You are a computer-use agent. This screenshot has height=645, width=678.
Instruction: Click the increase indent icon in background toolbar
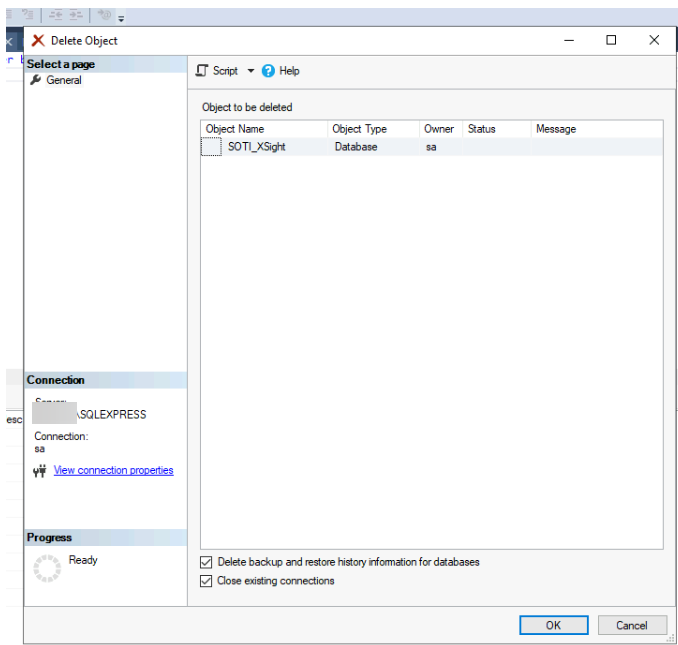click(76, 15)
